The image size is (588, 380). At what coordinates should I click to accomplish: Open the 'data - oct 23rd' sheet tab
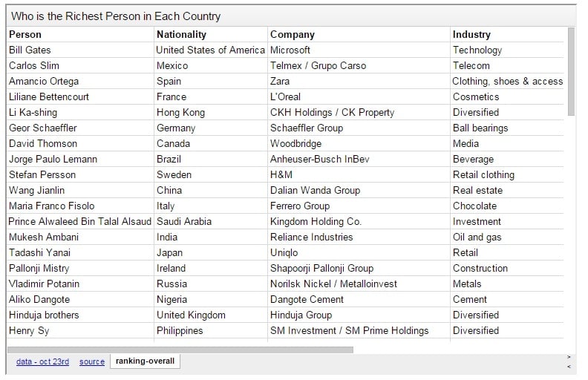coord(42,361)
